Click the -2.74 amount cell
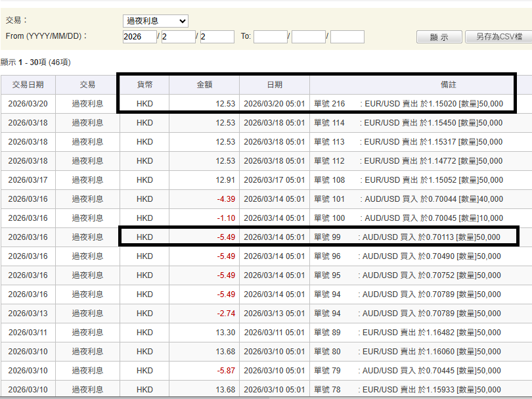Image resolution: width=532 pixels, height=399 pixels. [x=204, y=314]
